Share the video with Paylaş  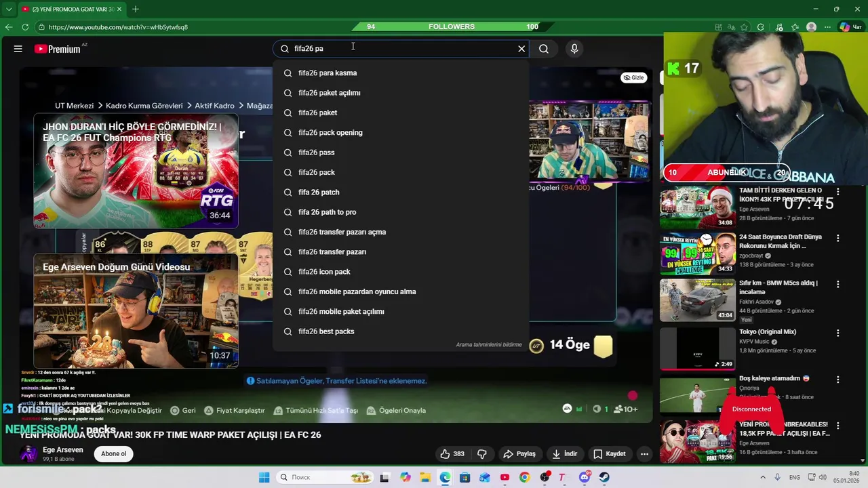[519, 454]
